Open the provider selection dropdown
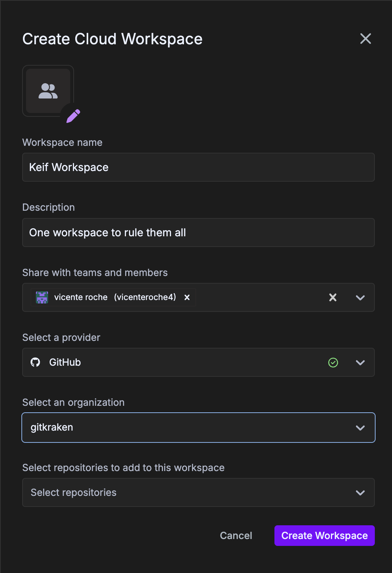This screenshot has height=573, width=392. tap(360, 362)
